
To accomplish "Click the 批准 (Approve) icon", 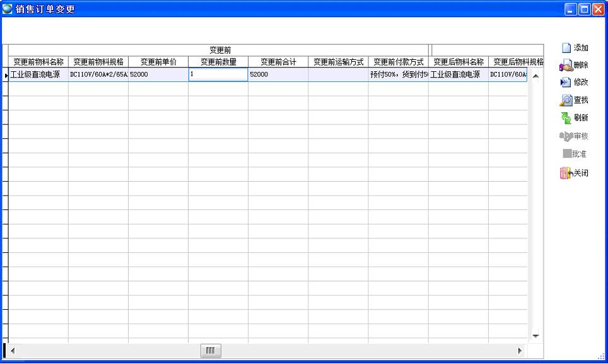I will (x=566, y=153).
